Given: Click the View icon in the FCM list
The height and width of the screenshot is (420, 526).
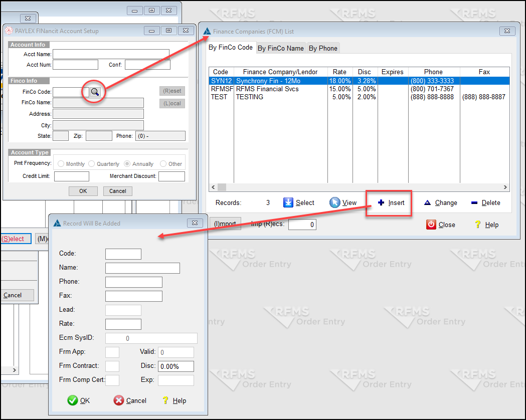Looking at the screenshot, I should coord(335,202).
